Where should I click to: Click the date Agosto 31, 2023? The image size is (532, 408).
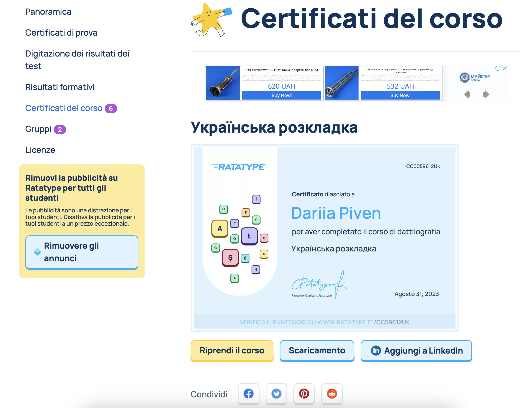tap(416, 294)
